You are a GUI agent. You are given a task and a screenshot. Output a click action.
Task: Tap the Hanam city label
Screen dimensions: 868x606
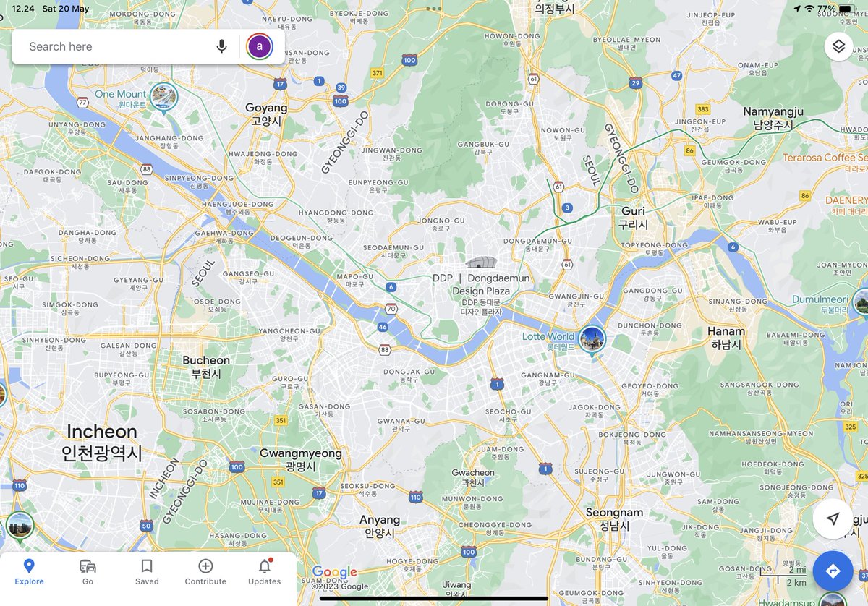click(726, 338)
